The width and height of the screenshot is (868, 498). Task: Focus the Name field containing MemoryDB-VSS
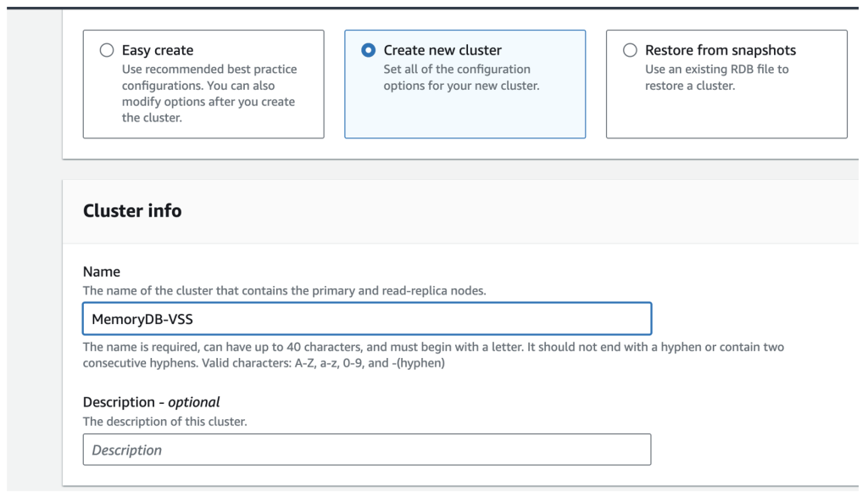pos(366,319)
